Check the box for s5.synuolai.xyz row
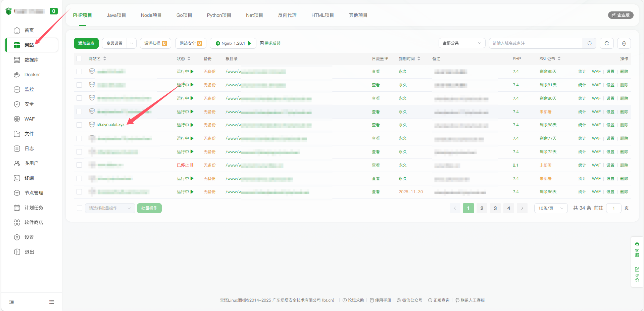The height and width of the screenshot is (311, 644). point(79,125)
